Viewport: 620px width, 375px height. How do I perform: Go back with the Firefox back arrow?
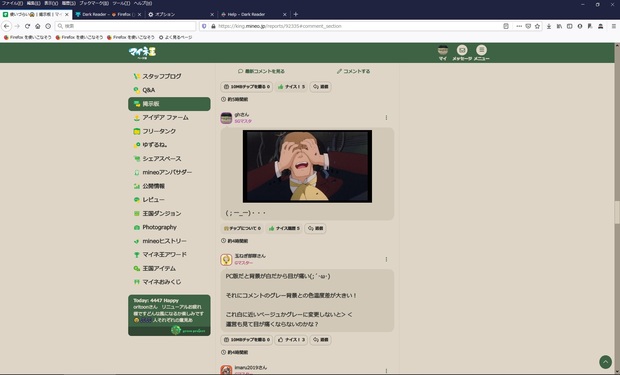pyautogui.click(x=6, y=26)
